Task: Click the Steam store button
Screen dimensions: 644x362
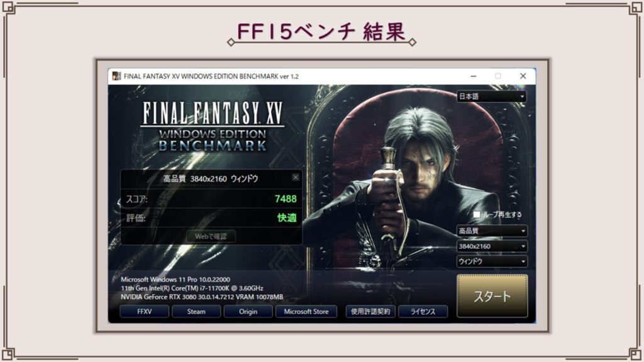Action: 196,312
